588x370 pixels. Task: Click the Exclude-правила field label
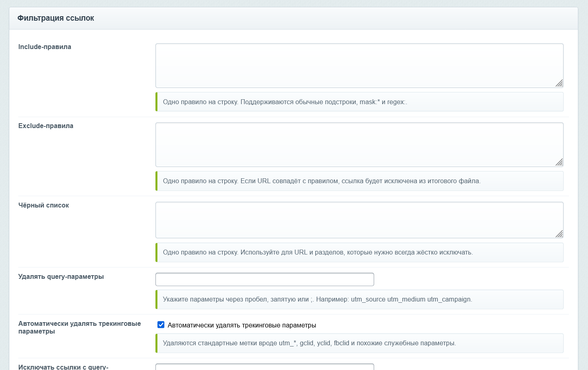coord(46,126)
